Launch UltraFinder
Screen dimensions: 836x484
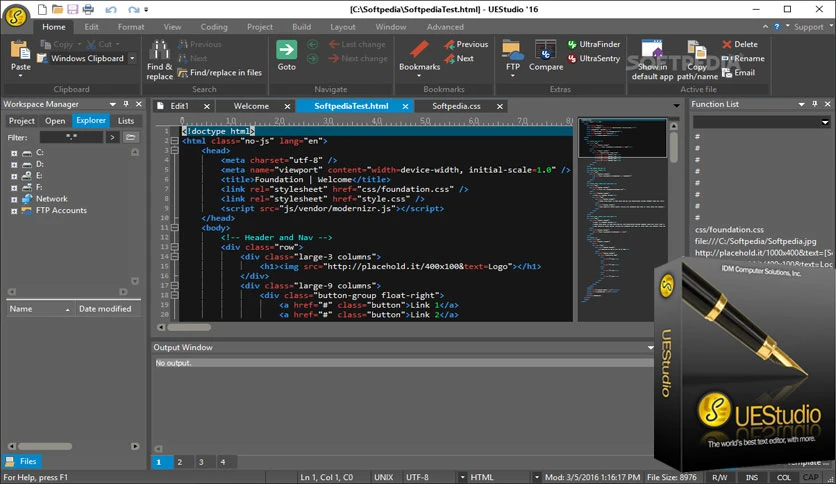(594, 44)
